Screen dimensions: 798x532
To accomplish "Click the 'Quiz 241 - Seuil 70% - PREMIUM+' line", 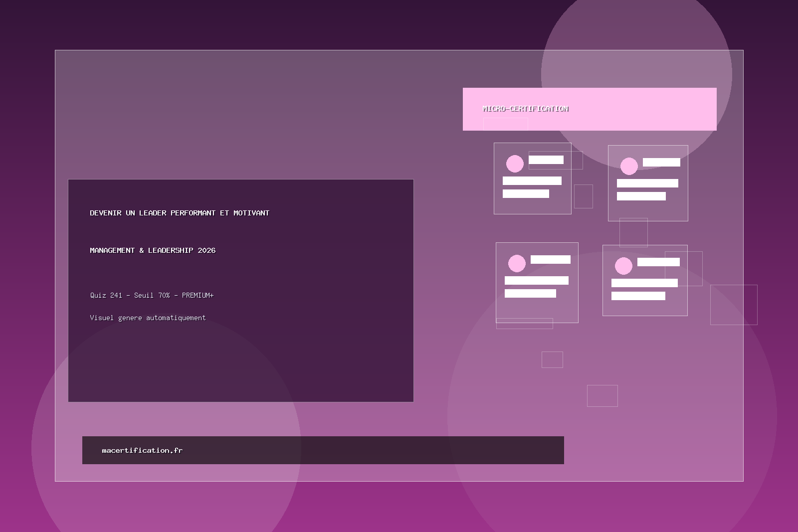I will (152, 295).
